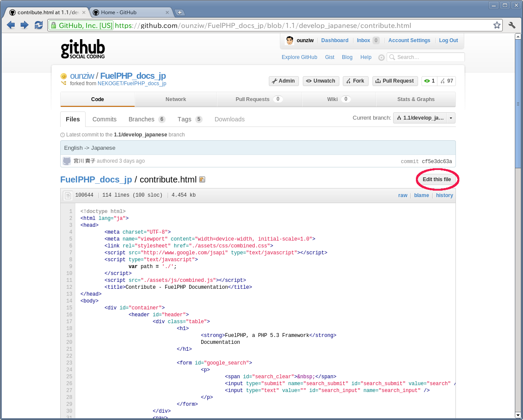Image resolution: width=523 pixels, height=420 pixels.
Task: Click the browser address bar URL
Action: pos(263,25)
